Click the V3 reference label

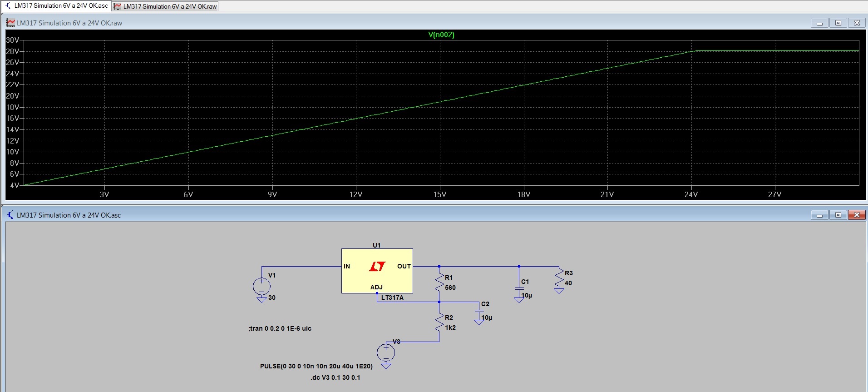pyautogui.click(x=396, y=342)
